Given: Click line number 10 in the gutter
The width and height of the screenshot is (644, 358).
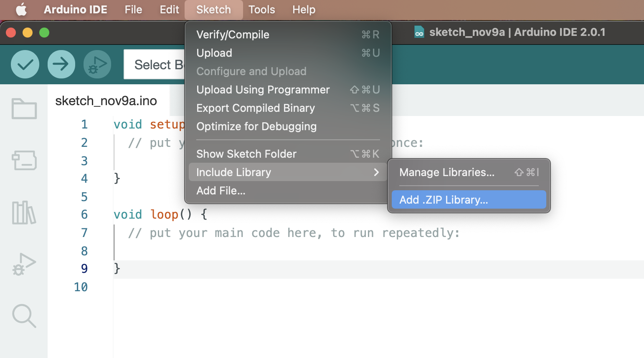Looking at the screenshot, I should coord(81,287).
